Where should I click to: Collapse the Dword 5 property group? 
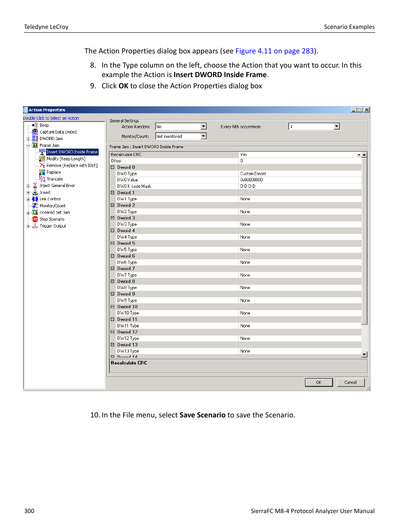click(x=112, y=243)
